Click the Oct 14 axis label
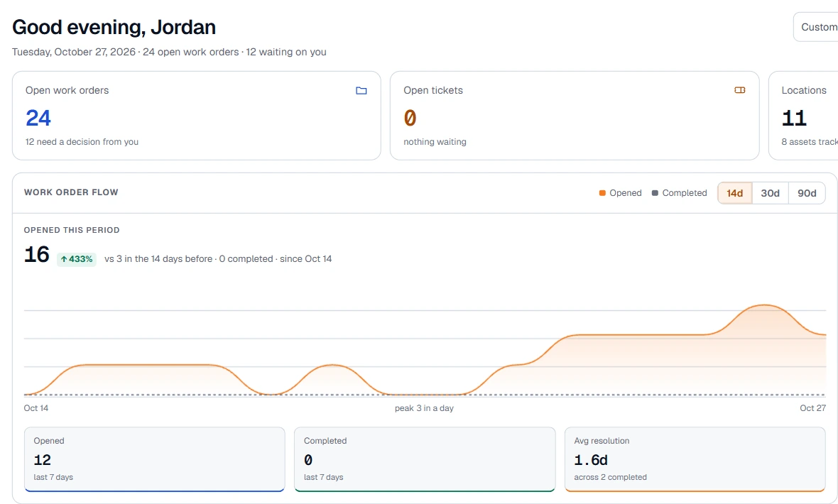The width and height of the screenshot is (838, 504). tap(36, 408)
